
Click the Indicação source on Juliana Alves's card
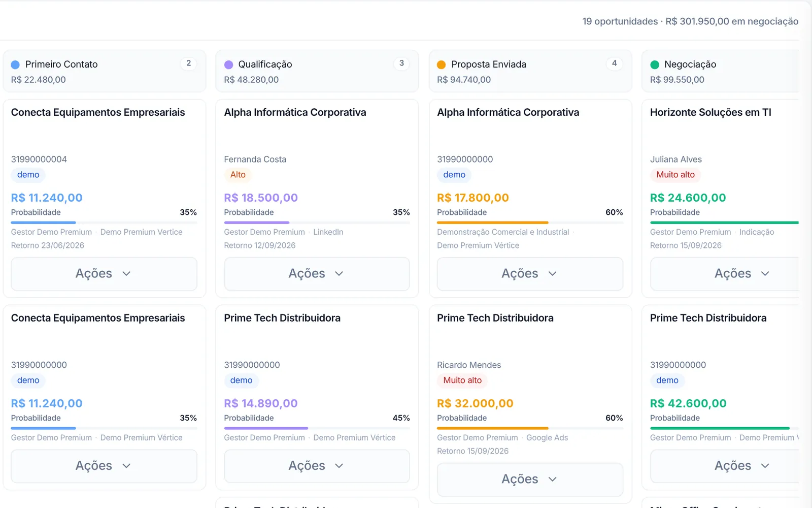tap(757, 232)
